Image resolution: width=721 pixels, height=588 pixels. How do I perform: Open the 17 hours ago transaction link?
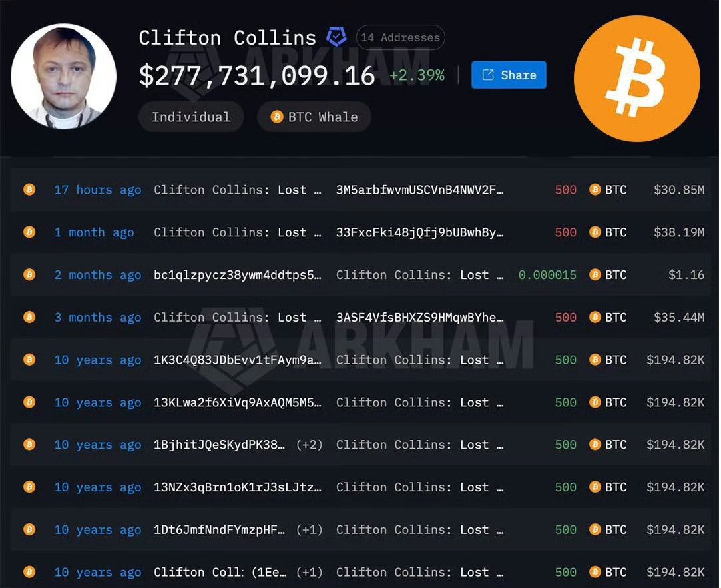(x=97, y=190)
